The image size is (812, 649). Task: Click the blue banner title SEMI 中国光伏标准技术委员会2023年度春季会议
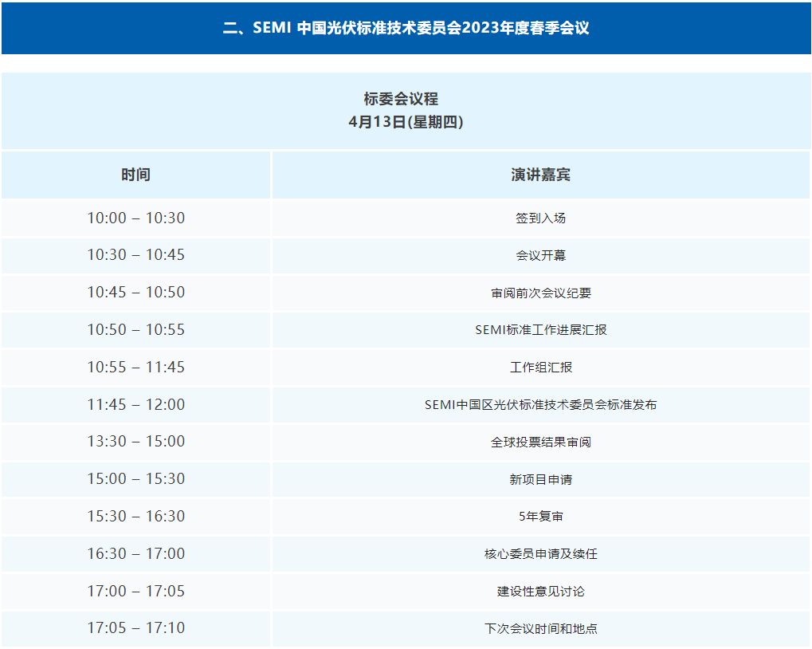click(x=406, y=27)
